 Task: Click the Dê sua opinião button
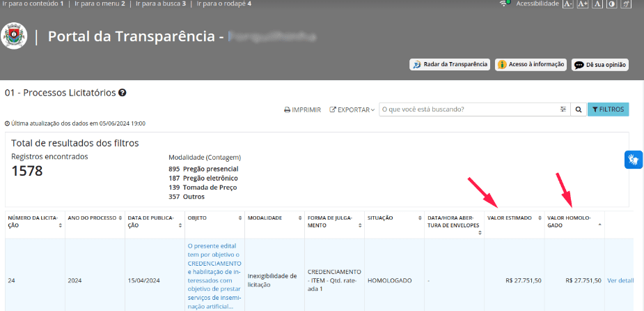[x=599, y=65]
